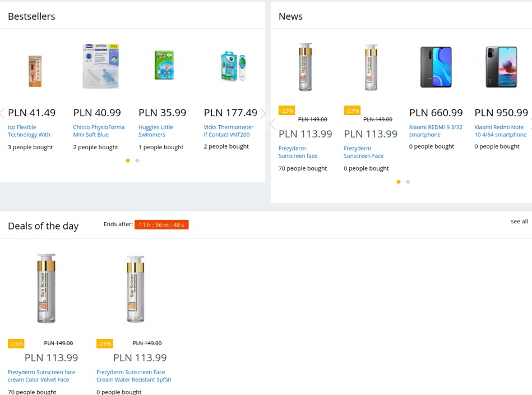Image resolution: width=532 pixels, height=395 pixels.
Task: Open the Ico Flexible Technology thermometer image
Action: tap(35, 71)
